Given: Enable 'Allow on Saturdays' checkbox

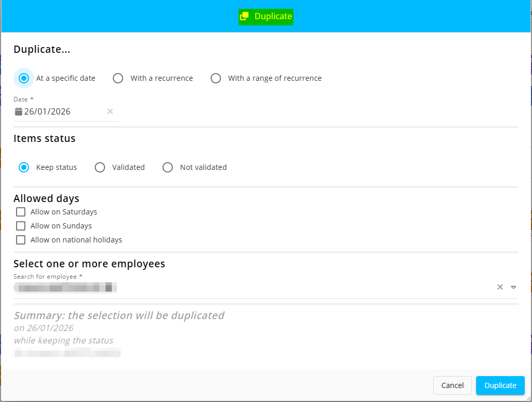Looking at the screenshot, I should point(21,212).
